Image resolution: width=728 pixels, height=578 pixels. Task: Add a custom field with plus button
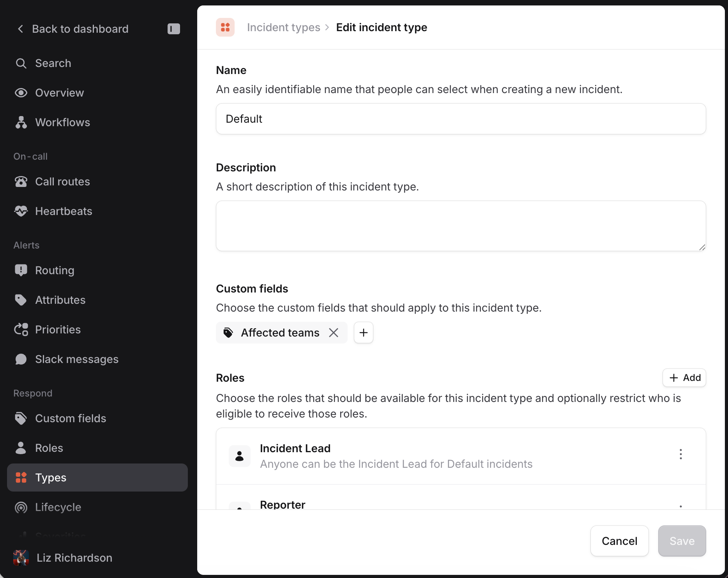[x=364, y=333]
